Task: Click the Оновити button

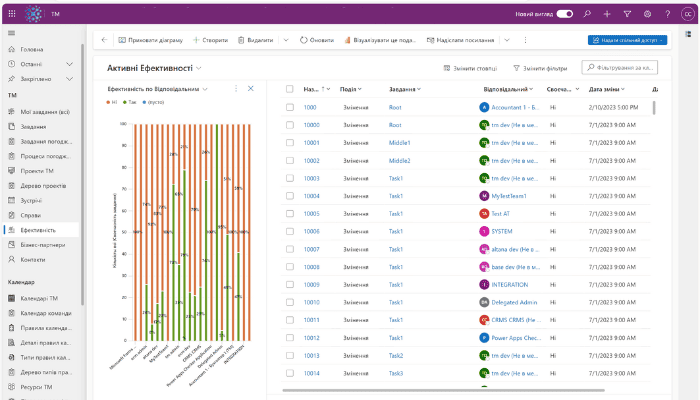Action: point(317,40)
